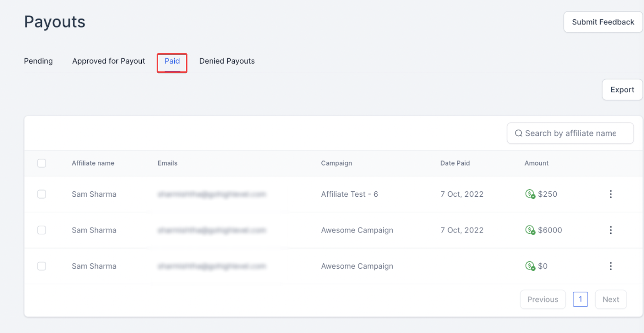Switch to the Pending tab
Viewport: 644px width, 333px height.
38,61
